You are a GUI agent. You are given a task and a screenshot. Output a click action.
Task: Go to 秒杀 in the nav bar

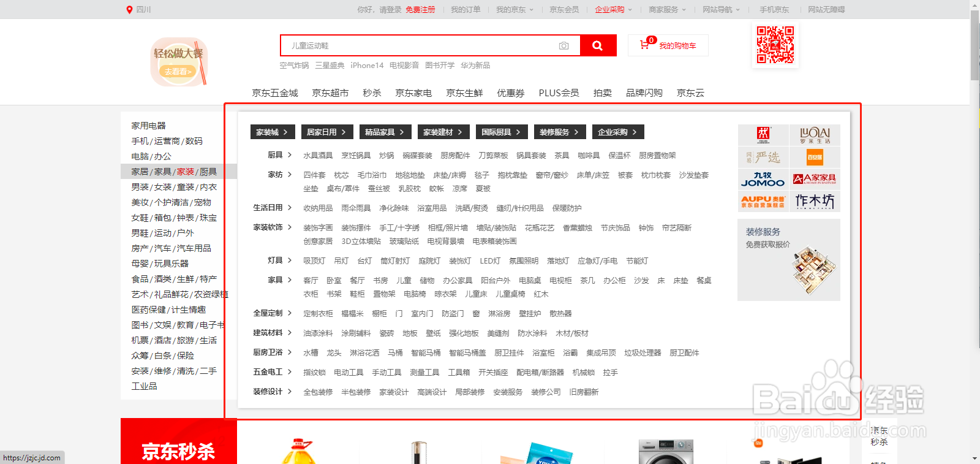tap(372, 93)
